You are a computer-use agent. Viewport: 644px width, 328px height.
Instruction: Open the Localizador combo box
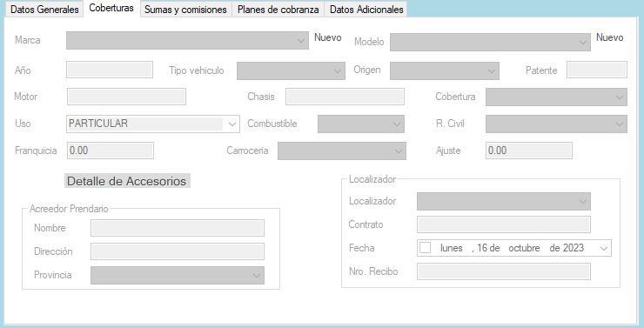[504, 201]
